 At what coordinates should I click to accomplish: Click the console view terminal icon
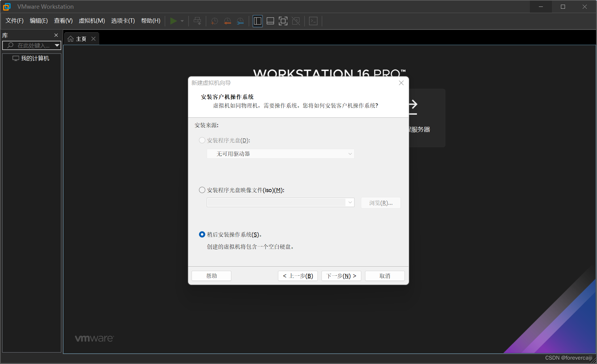(x=313, y=21)
